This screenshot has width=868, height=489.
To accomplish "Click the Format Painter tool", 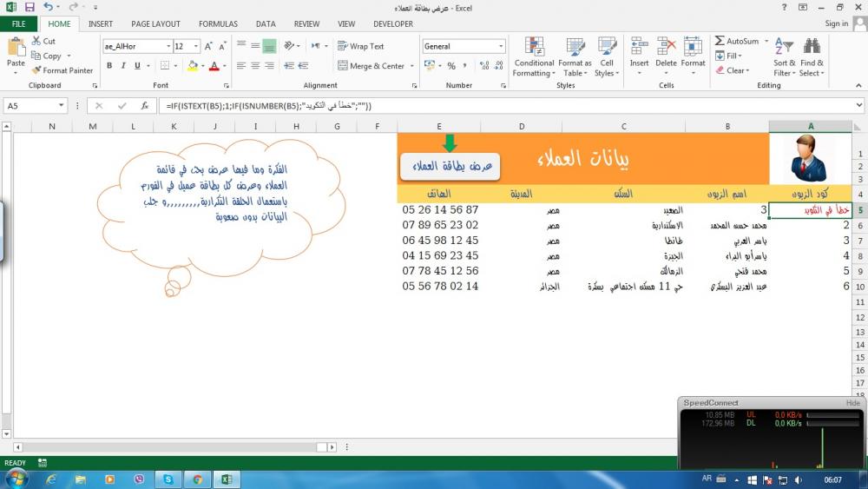I will pyautogui.click(x=62, y=70).
